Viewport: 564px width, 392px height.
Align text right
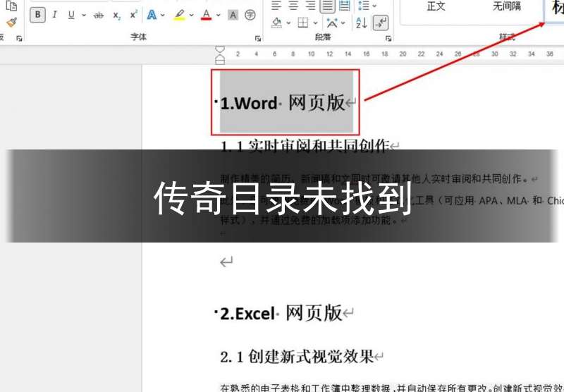click(310, 5)
